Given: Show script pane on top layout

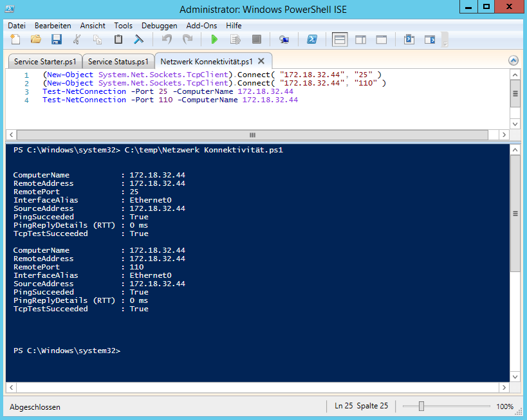Looking at the screenshot, I should [340, 40].
